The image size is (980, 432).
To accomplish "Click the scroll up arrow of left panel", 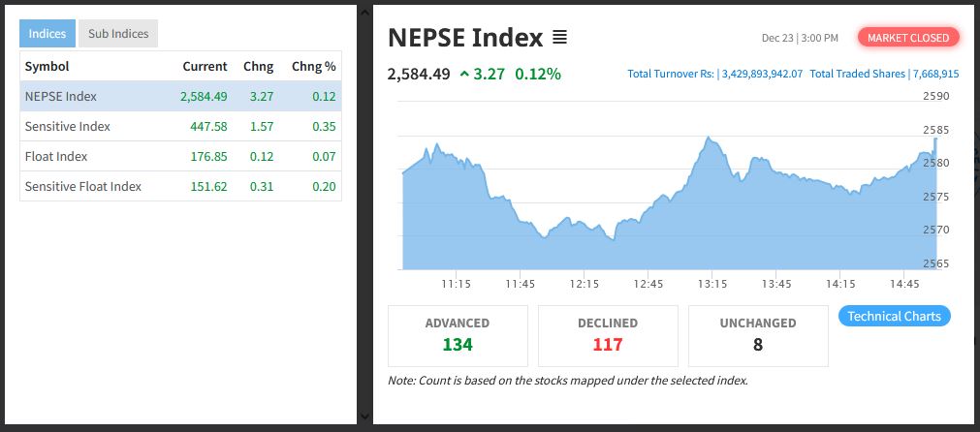I will coord(364,12).
